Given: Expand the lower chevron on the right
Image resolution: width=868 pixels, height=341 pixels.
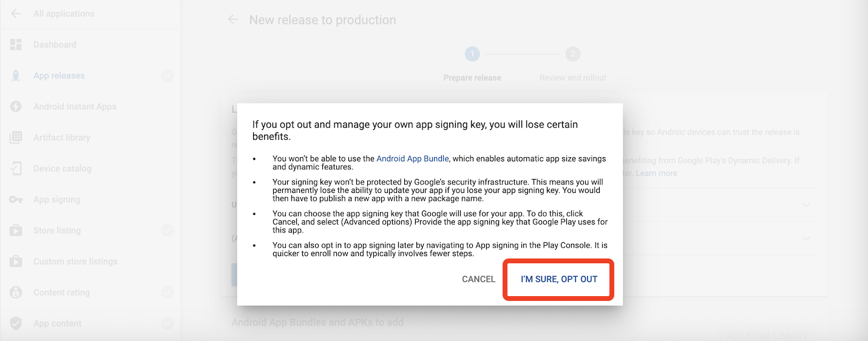Looking at the screenshot, I should click(x=806, y=238).
